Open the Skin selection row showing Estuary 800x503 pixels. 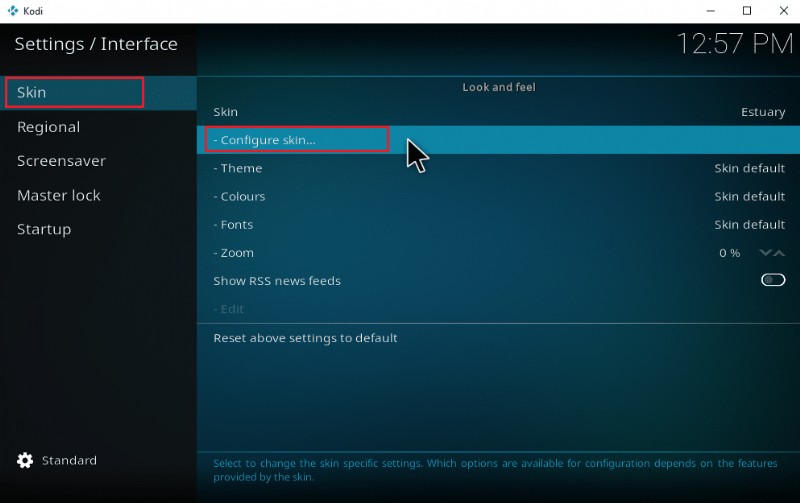[x=498, y=112]
